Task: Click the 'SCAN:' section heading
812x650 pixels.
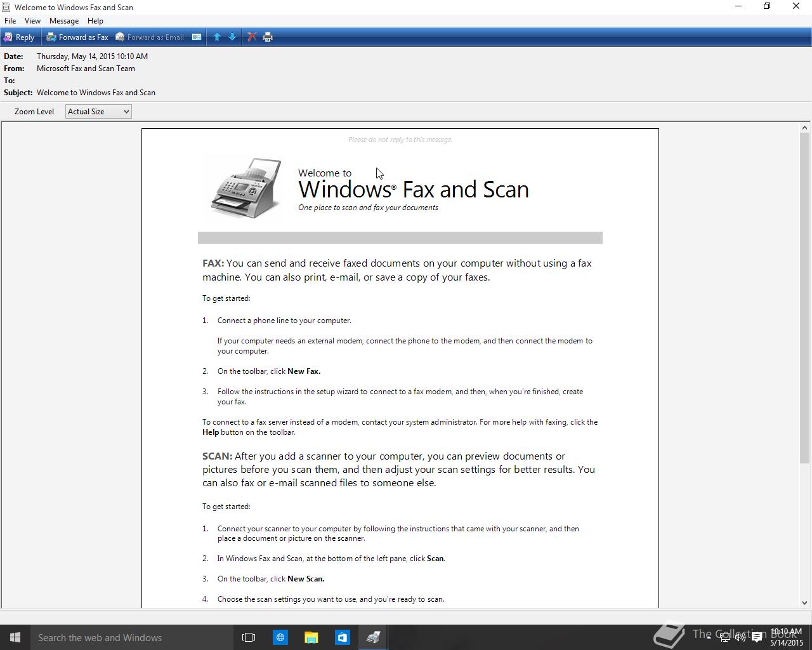Action: pos(217,456)
